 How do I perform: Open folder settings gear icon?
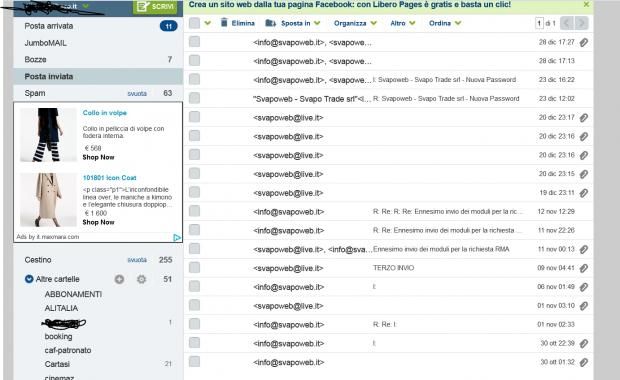click(x=142, y=279)
